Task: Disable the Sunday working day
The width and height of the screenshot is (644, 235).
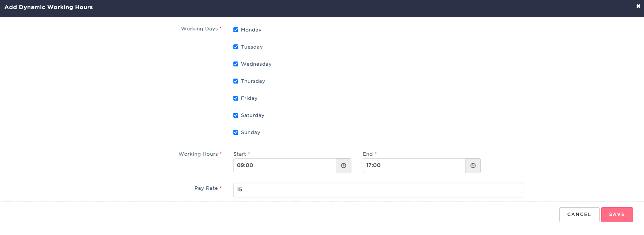Action: tap(236, 132)
